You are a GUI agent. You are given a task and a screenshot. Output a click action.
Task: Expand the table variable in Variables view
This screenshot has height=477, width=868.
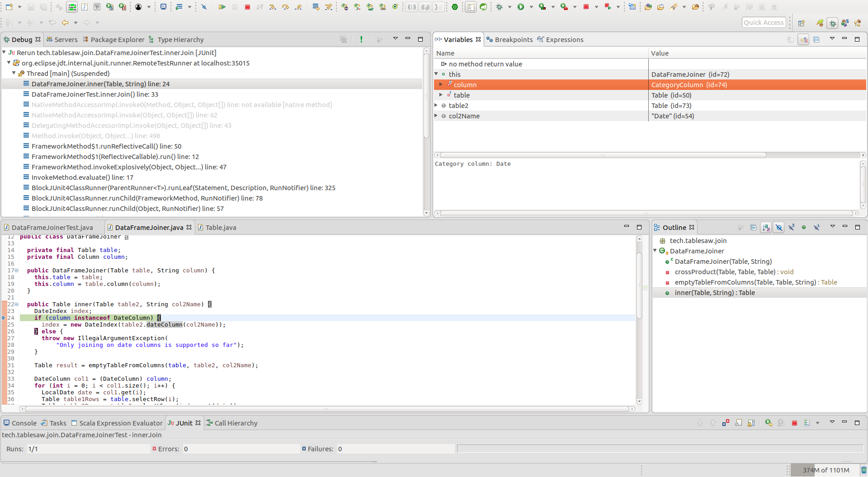click(442, 95)
